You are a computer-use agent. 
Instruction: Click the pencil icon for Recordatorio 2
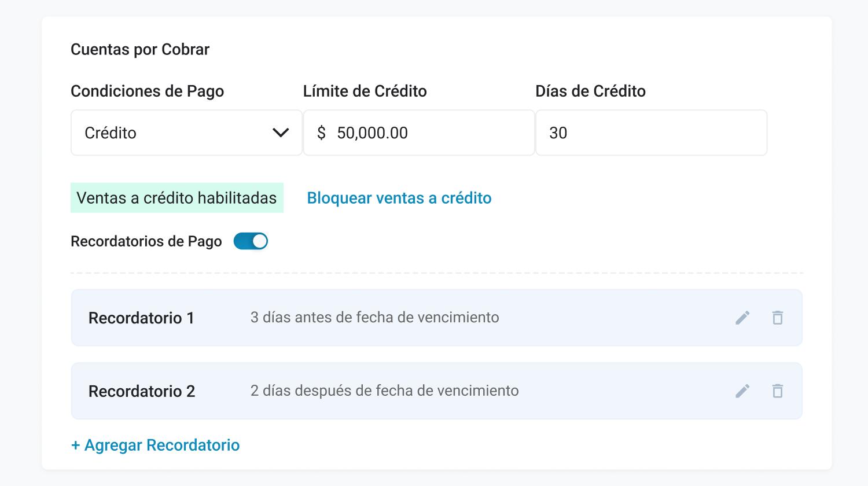click(742, 391)
